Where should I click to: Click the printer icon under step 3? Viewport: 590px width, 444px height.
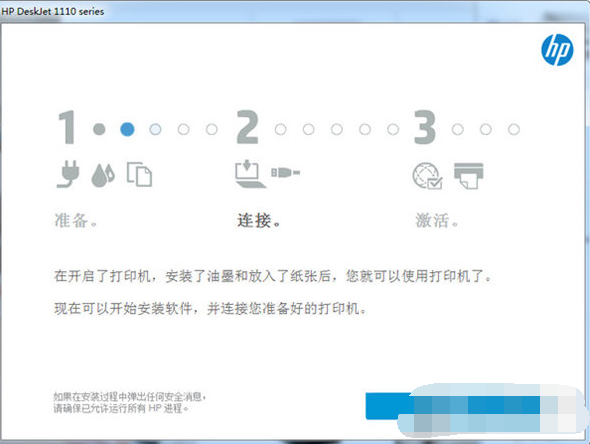click(468, 176)
